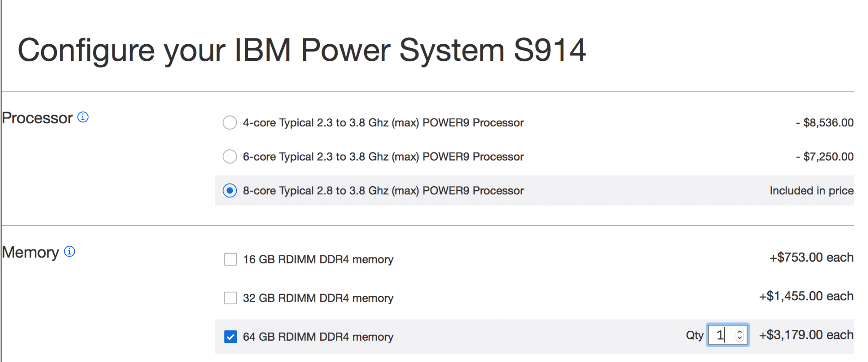The image size is (868, 362).
Task: Open the Processor info icon
Action: 83,117
